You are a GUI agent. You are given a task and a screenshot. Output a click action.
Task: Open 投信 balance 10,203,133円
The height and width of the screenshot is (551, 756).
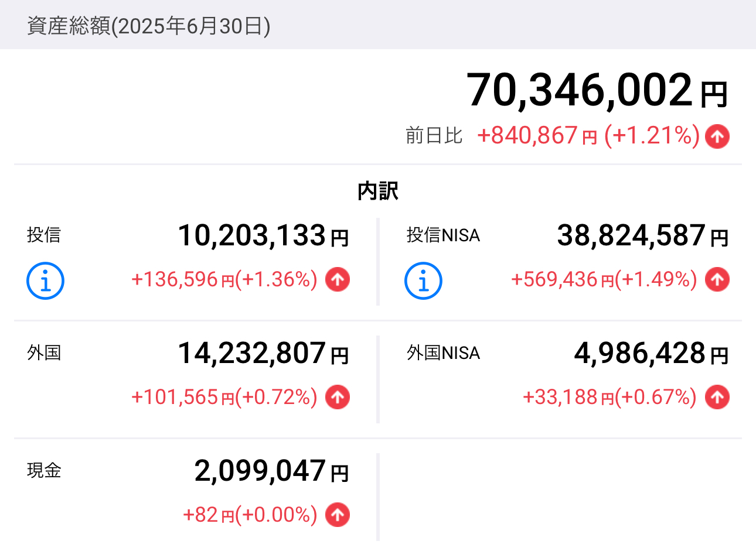tap(263, 236)
